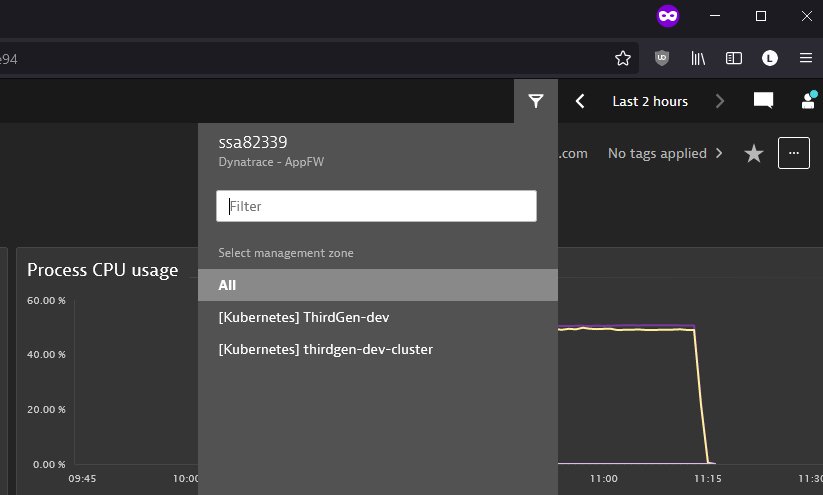This screenshot has height=495, width=823.
Task: Open uBlock Origin shield extension icon
Action: click(x=662, y=58)
